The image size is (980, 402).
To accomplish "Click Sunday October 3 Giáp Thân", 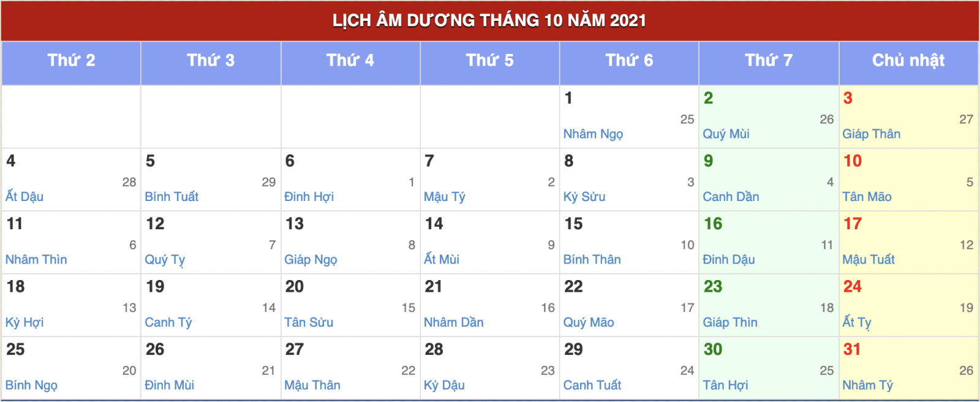I will tap(908, 116).
